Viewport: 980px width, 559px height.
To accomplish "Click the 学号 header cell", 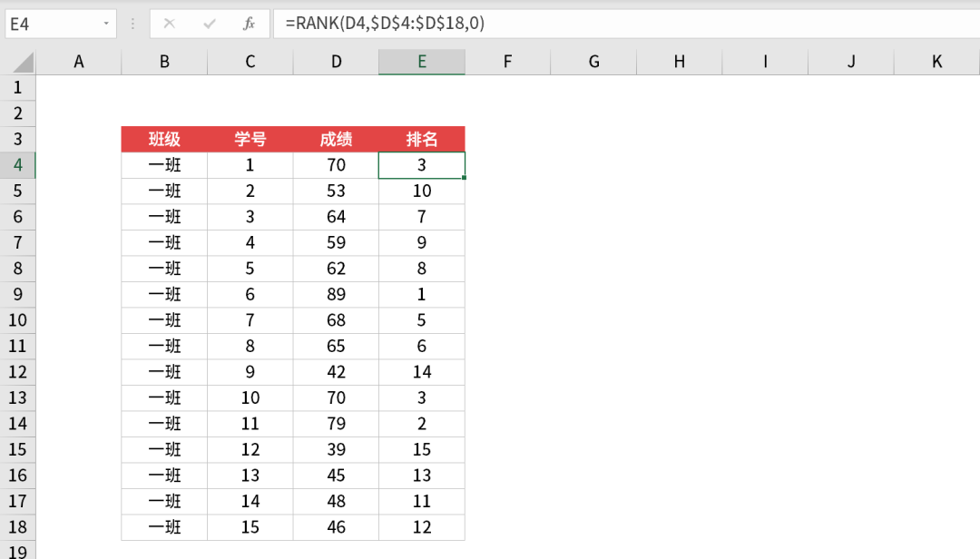I will click(250, 139).
